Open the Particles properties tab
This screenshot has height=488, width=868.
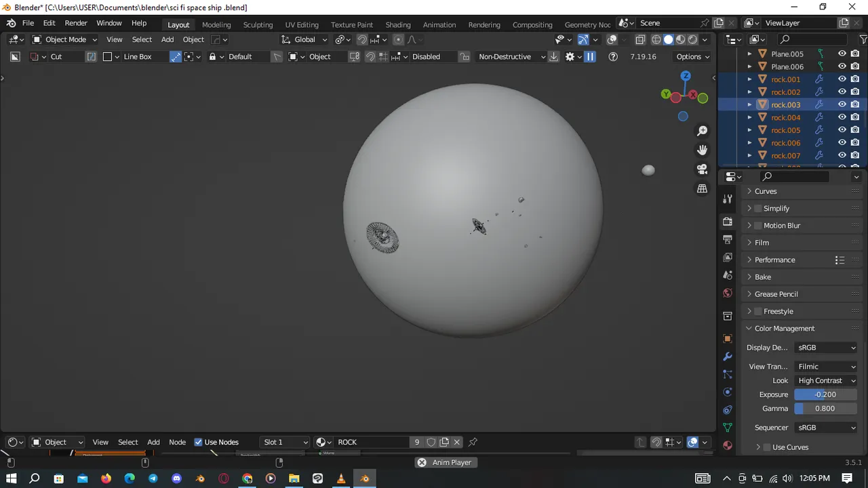click(728, 374)
